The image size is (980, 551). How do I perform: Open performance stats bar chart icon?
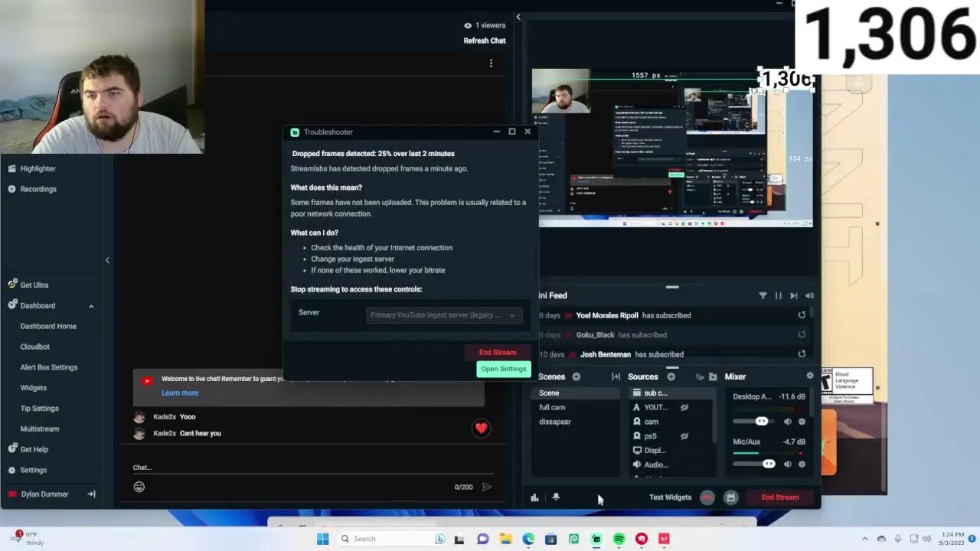pyautogui.click(x=534, y=497)
